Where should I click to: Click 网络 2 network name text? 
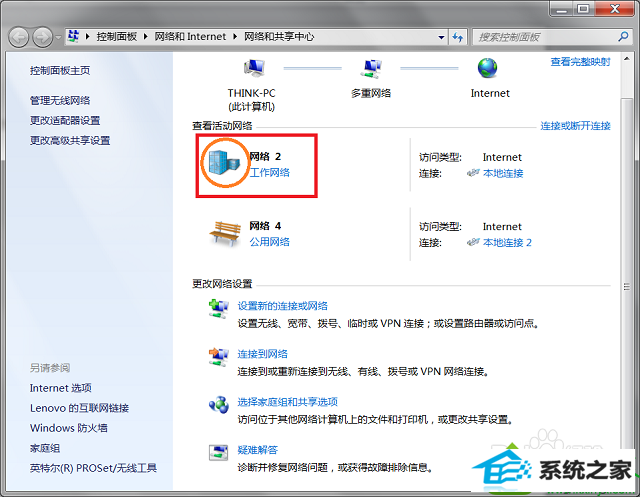coord(265,157)
